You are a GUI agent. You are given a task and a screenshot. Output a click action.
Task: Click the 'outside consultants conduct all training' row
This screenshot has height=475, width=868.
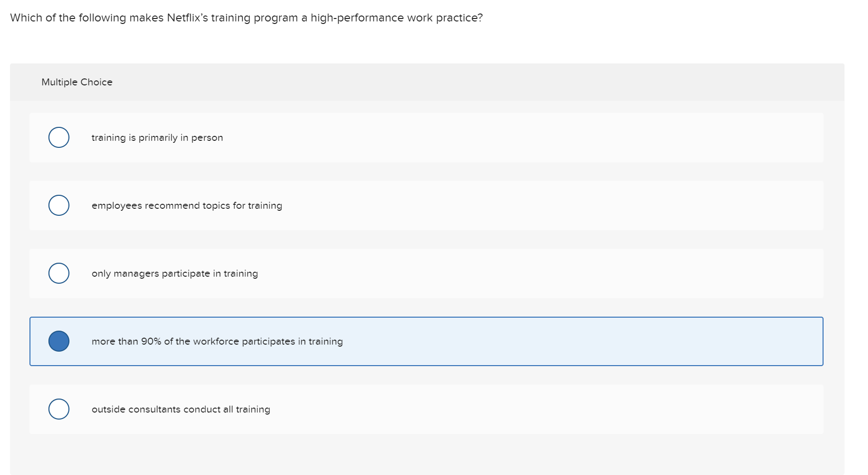[181, 409]
